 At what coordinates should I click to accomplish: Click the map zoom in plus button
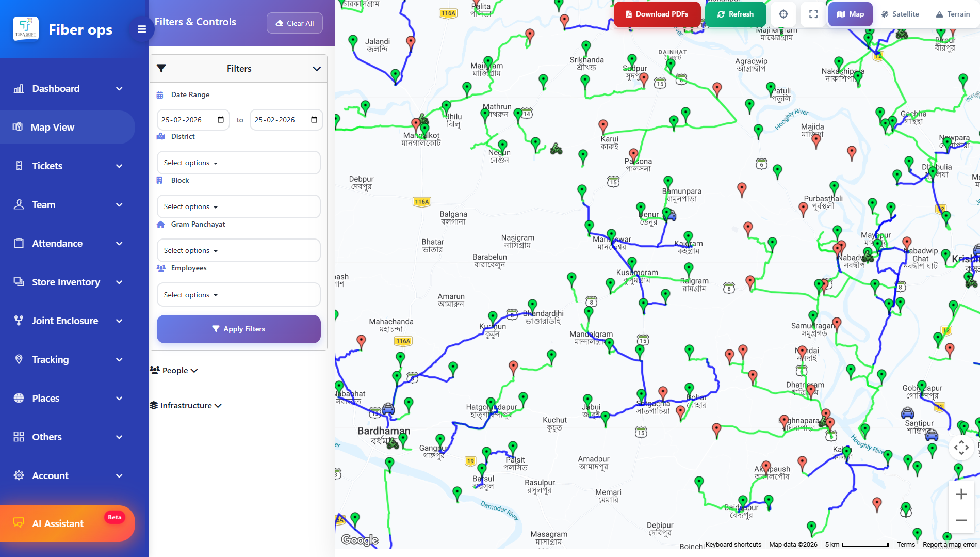(x=961, y=495)
